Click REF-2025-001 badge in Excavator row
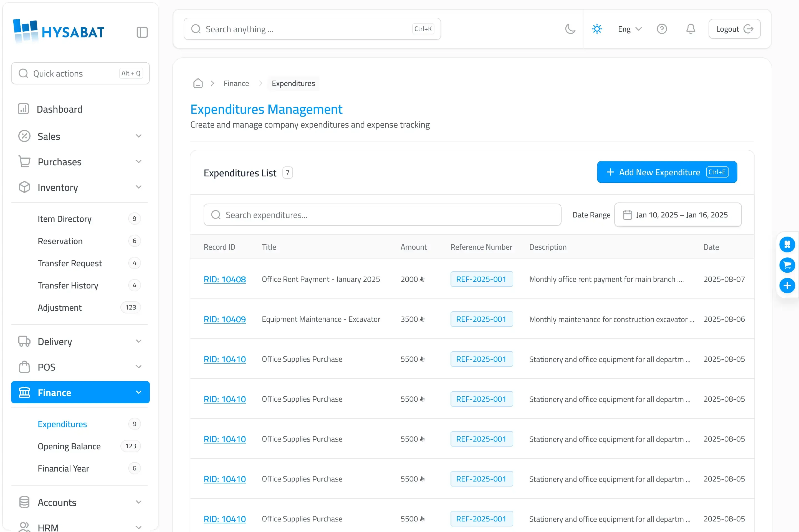799x532 pixels. pyautogui.click(x=481, y=319)
